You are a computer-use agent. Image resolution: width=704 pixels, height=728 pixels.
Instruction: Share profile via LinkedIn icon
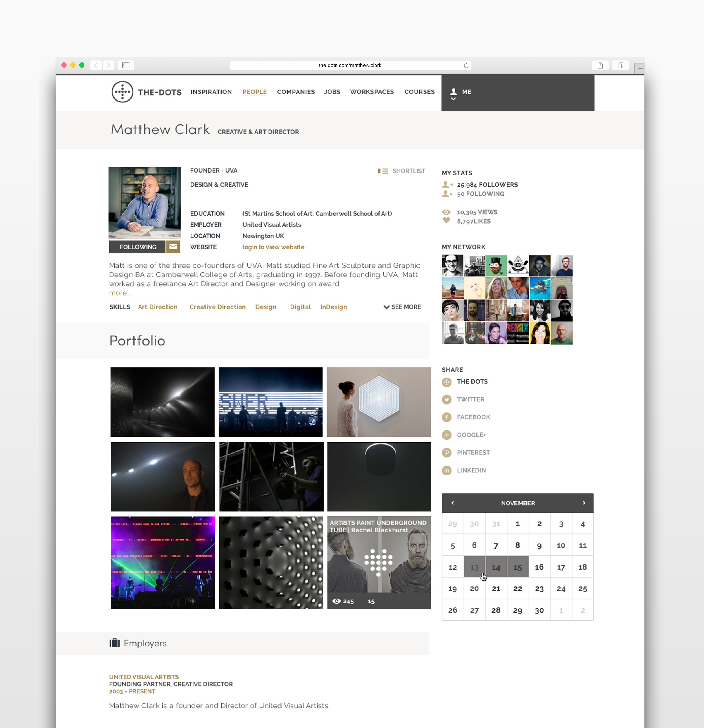point(447,471)
